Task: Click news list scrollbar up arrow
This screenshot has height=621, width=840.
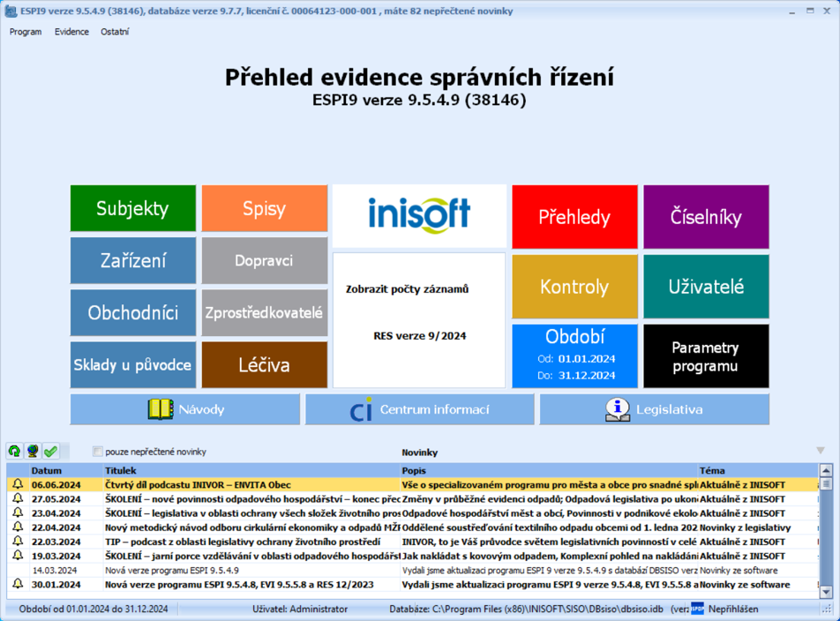Action: click(x=826, y=471)
